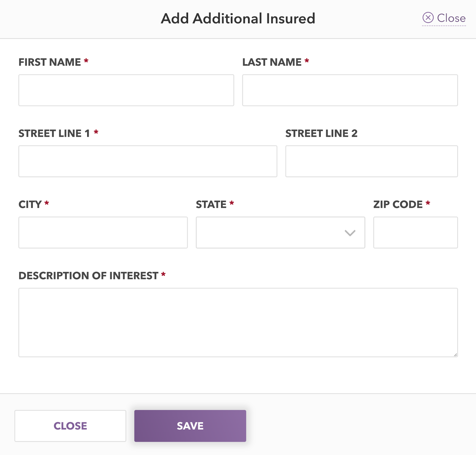
Task: Click the Zip Code input box
Action: click(x=415, y=232)
